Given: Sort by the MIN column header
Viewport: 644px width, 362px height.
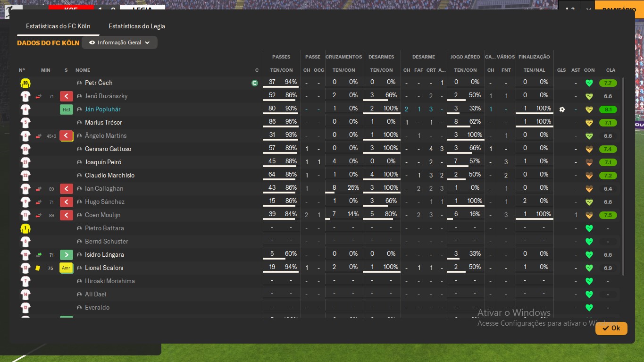Looking at the screenshot, I should click(x=46, y=70).
